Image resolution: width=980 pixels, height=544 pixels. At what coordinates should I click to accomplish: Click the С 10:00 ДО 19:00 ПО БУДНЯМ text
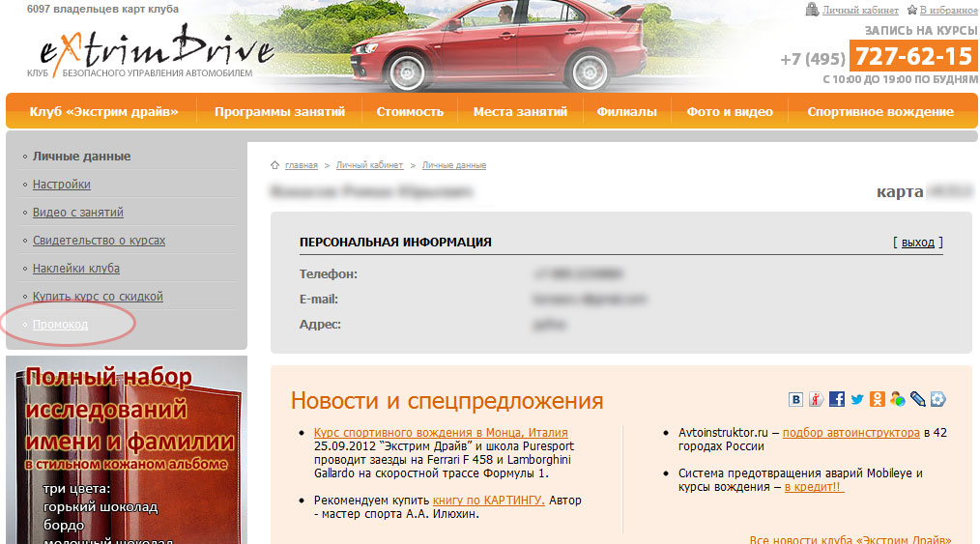pyautogui.click(x=901, y=79)
